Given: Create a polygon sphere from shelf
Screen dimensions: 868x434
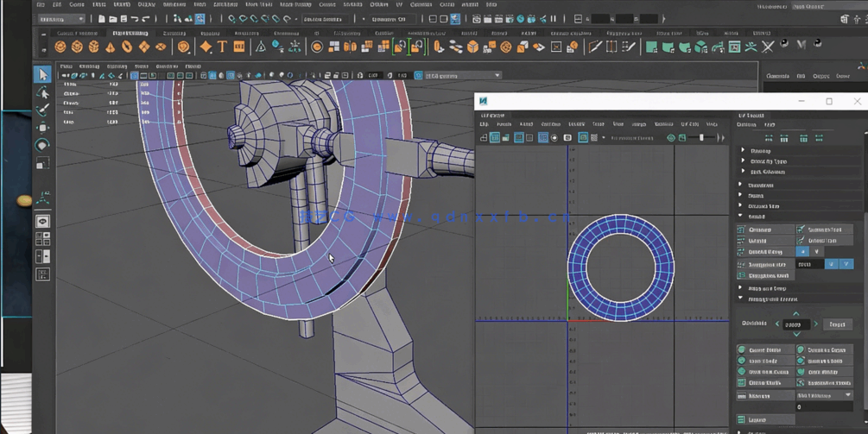Looking at the screenshot, I should click(61, 47).
